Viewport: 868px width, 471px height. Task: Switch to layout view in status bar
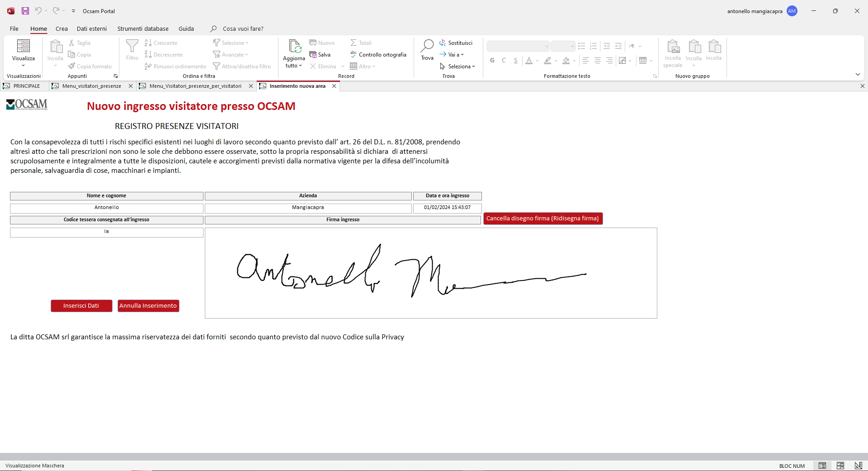point(840,466)
